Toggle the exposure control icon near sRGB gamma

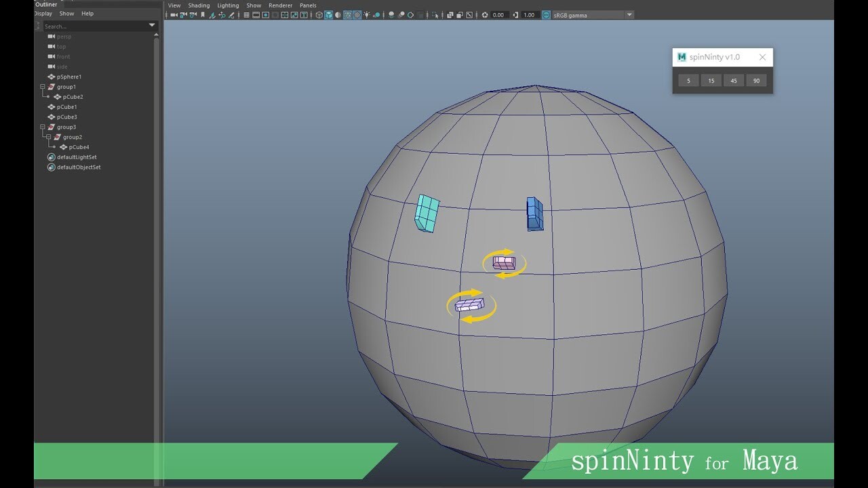click(484, 14)
